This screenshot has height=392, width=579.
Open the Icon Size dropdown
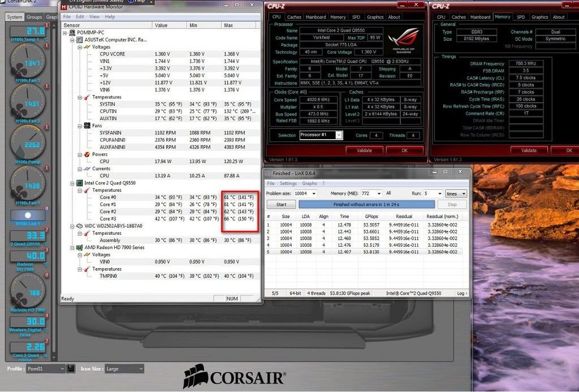[x=124, y=369]
